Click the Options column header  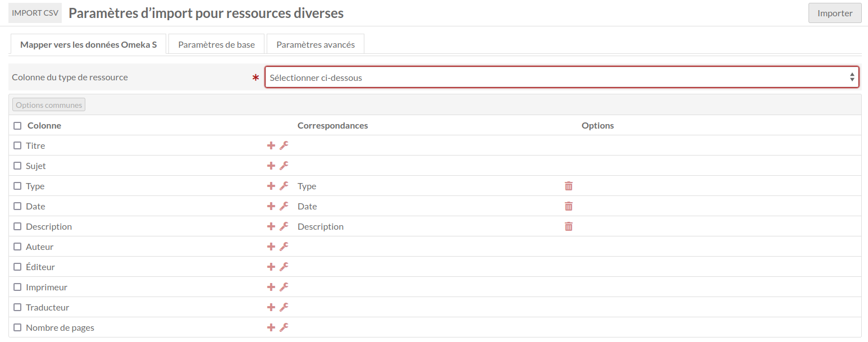point(598,125)
